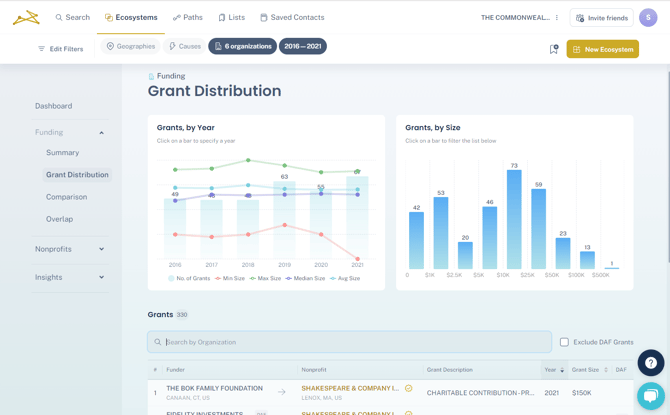Collapse the Funding sidebar section
Screen dimensions: 670x415
pyautogui.click(x=101, y=132)
